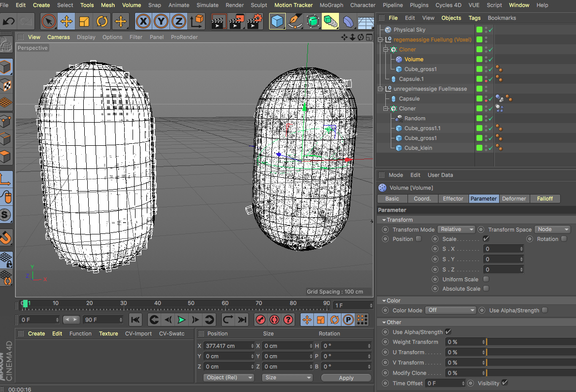Click the Spline Pen tool icon
The image size is (576, 392).
click(295, 21)
